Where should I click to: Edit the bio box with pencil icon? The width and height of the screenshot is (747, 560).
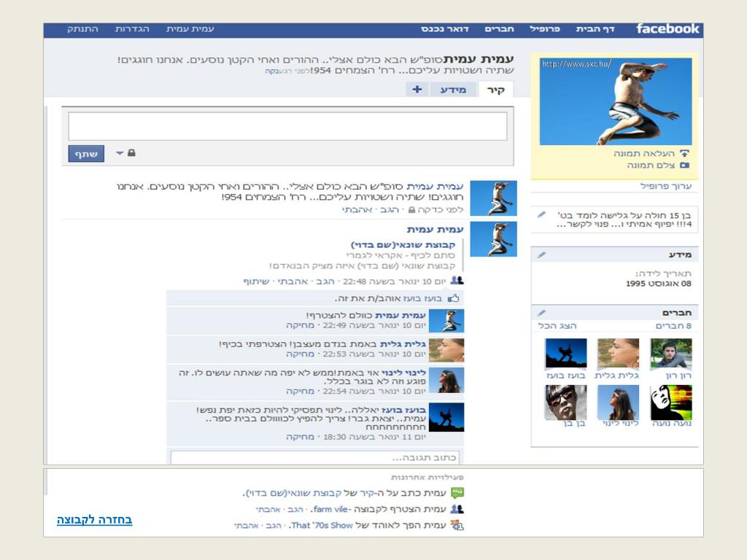pyautogui.click(x=541, y=215)
